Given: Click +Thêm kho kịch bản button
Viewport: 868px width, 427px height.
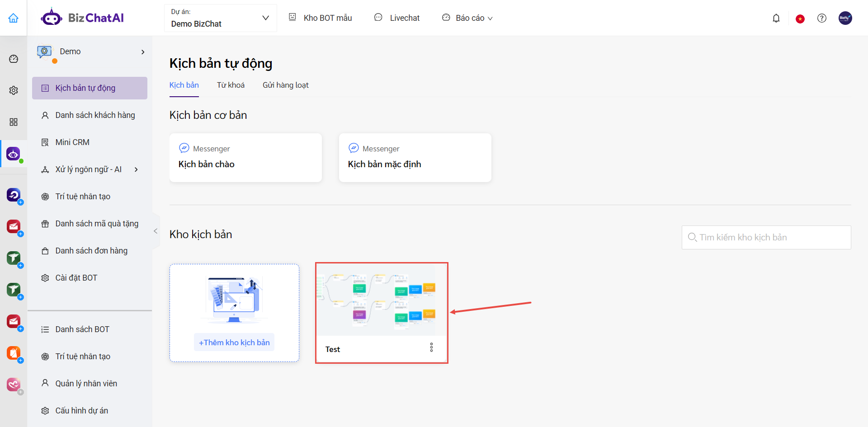Looking at the screenshot, I should point(234,343).
